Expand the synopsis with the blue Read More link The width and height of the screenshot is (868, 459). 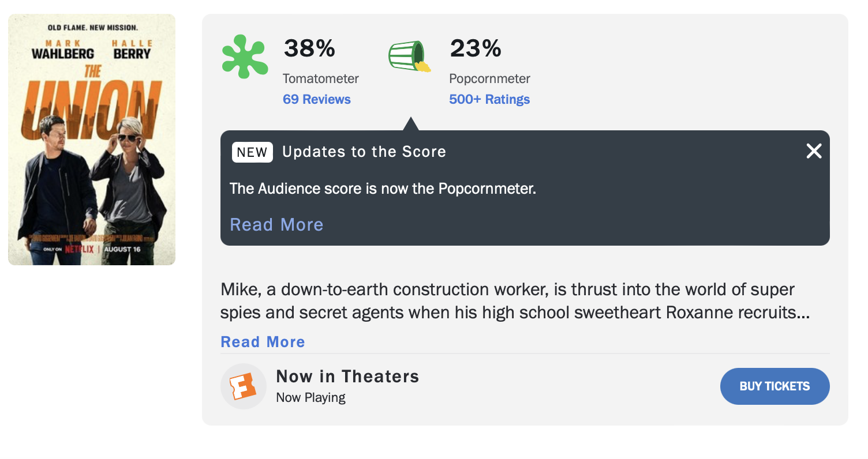tap(263, 342)
